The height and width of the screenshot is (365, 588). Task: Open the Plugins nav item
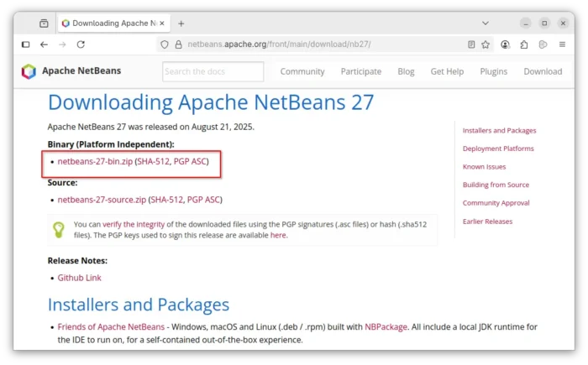[494, 71]
